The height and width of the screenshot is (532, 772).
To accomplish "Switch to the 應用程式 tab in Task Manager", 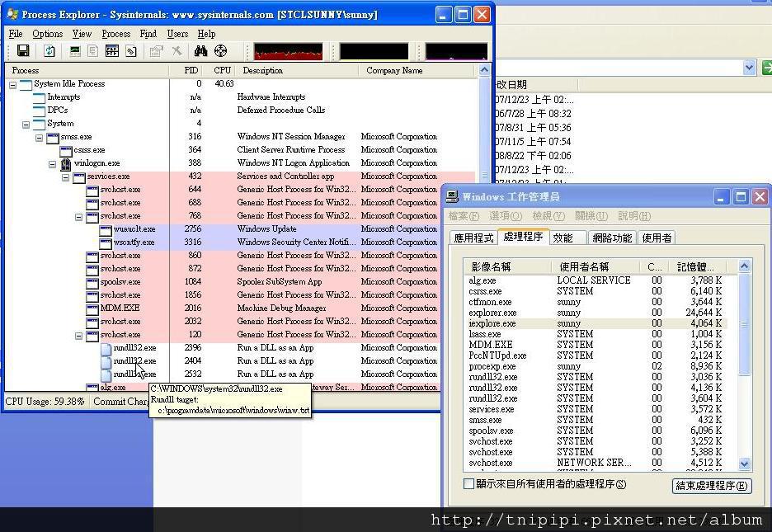I will [x=473, y=238].
